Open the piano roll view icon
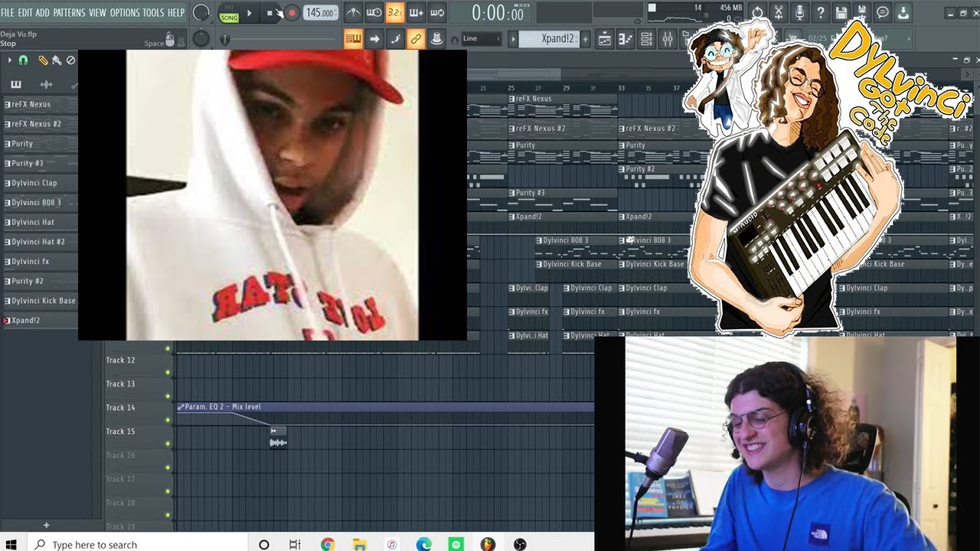980x551 pixels. click(626, 39)
